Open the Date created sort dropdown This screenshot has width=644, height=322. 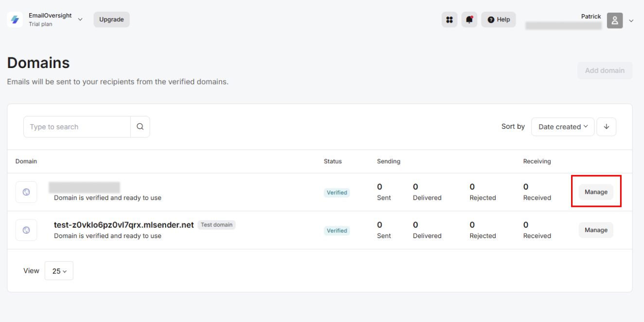point(562,127)
